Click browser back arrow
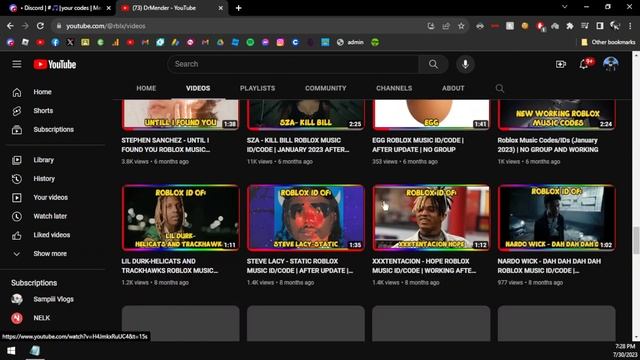The image size is (640, 360). point(10,26)
